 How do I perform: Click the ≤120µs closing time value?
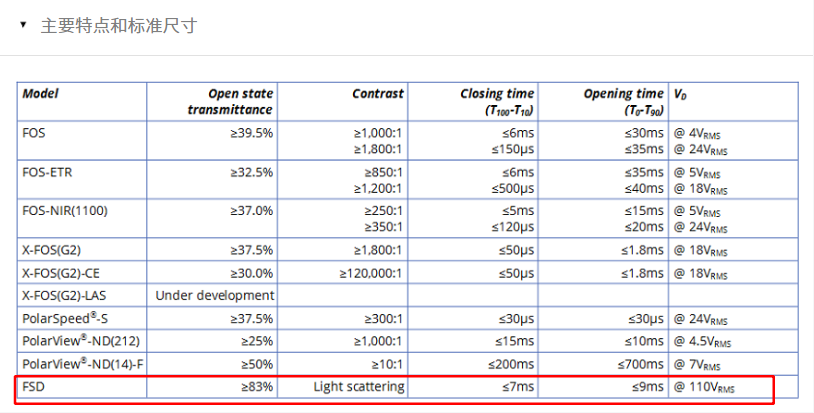coord(512,227)
